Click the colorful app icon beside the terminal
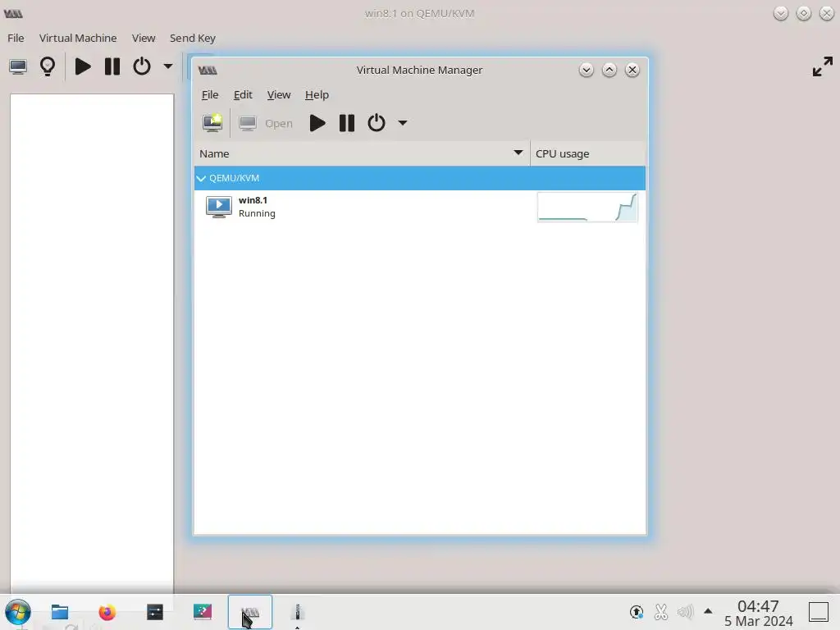The height and width of the screenshot is (630, 840). click(x=203, y=612)
